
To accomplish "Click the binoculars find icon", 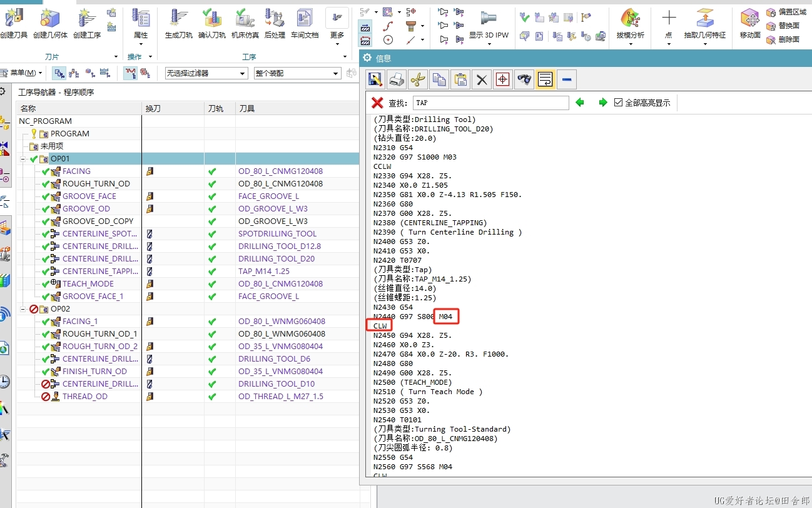I will (x=524, y=79).
